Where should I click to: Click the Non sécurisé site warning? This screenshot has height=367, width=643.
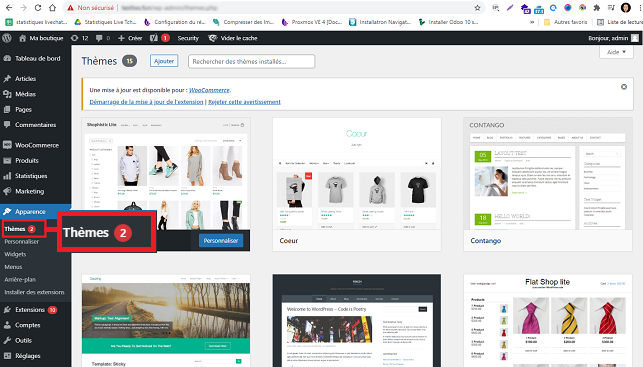coord(91,8)
